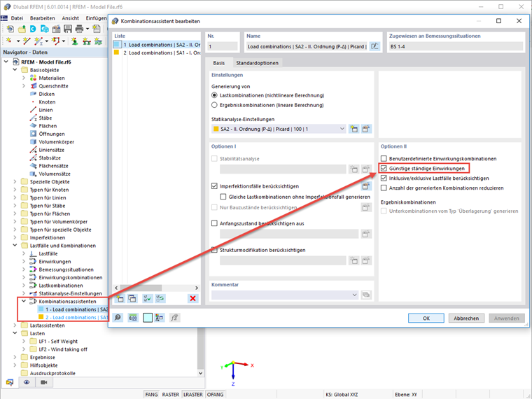Select the New member tool icon

[38, 41]
